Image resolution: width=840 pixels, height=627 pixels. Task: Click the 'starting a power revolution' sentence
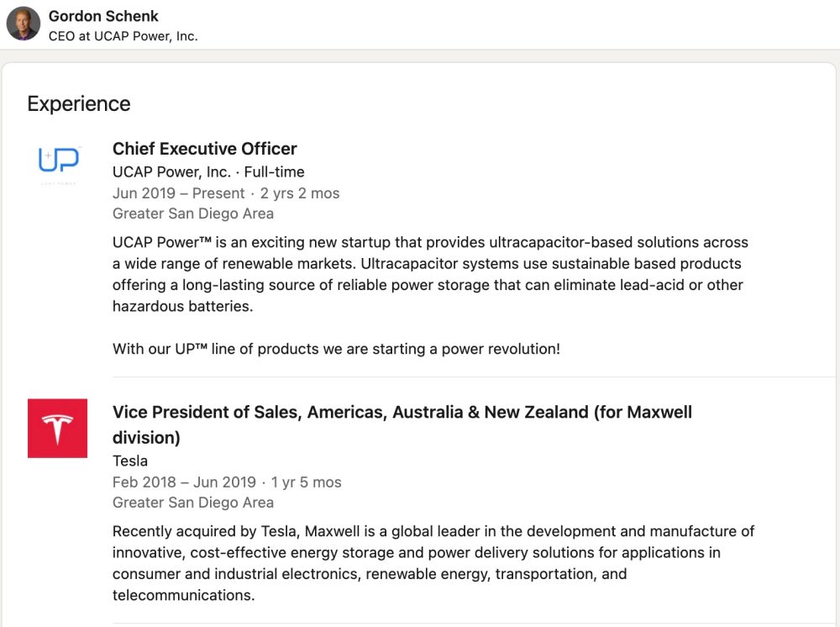336,348
